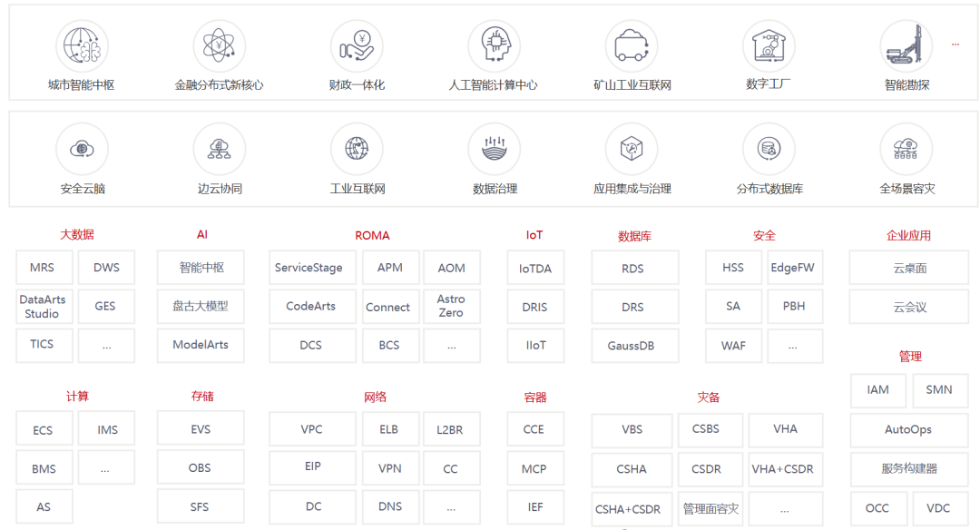Select the 容器 category heading

click(535, 397)
